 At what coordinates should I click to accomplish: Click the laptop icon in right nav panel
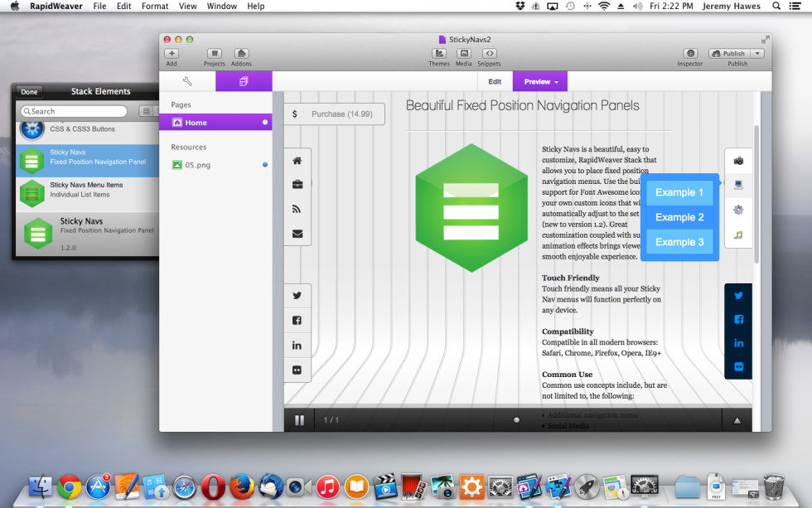[x=738, y=185]
